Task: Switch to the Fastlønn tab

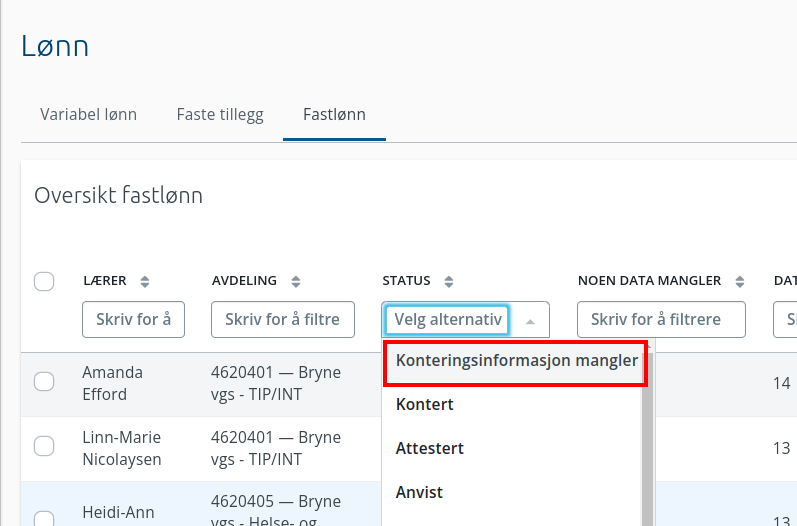Action: [334, 114]
